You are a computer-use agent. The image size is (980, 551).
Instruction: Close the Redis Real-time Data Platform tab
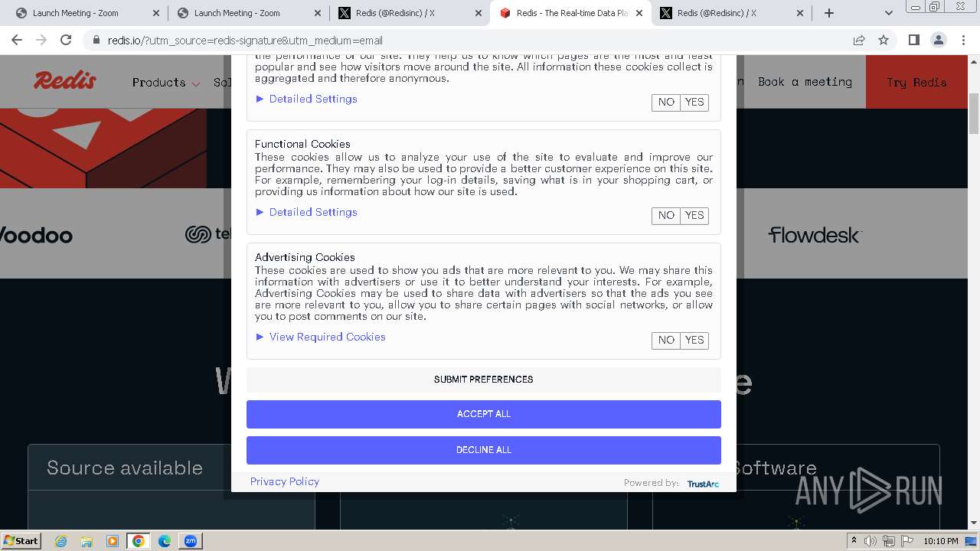(639, 13)
